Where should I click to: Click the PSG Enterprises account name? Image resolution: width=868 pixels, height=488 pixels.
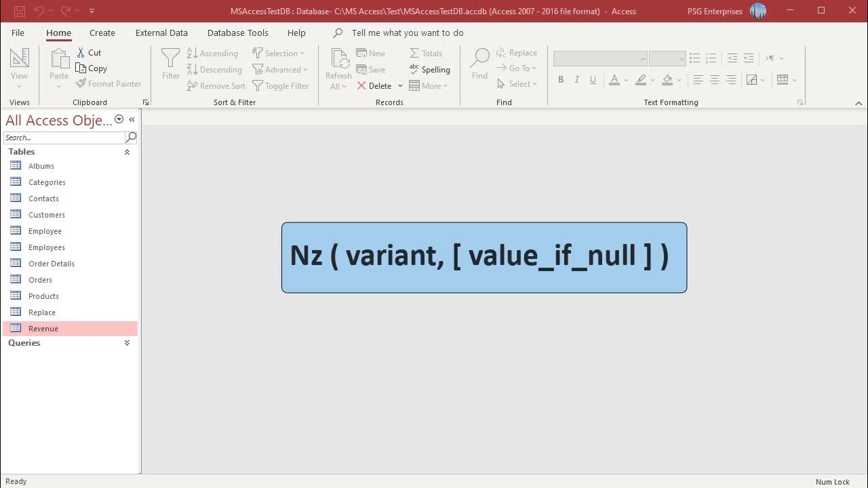coord(714,11)
